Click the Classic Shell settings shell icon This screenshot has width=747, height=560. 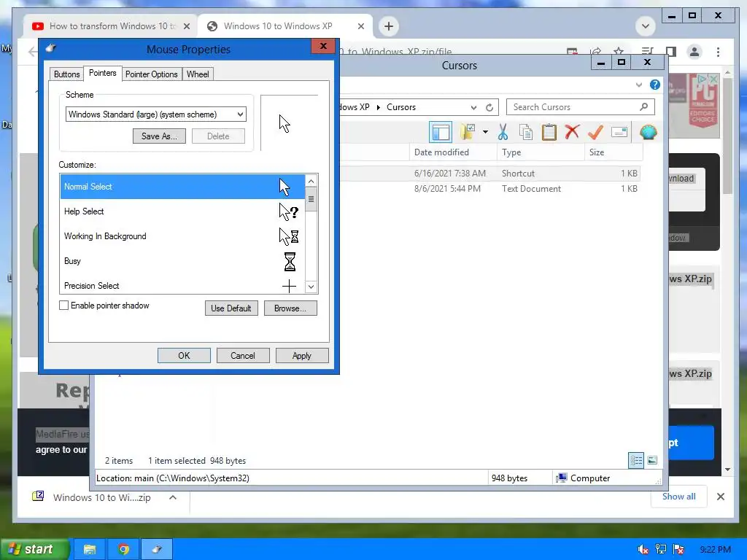pyautogui.click(x=648, y=132)
